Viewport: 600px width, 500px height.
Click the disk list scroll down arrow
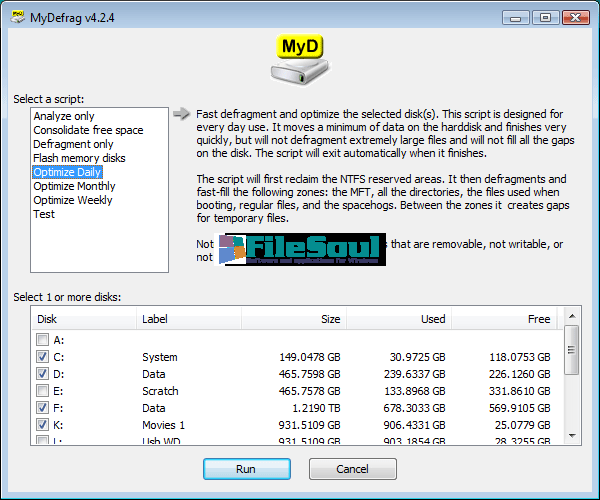[571, 433]
